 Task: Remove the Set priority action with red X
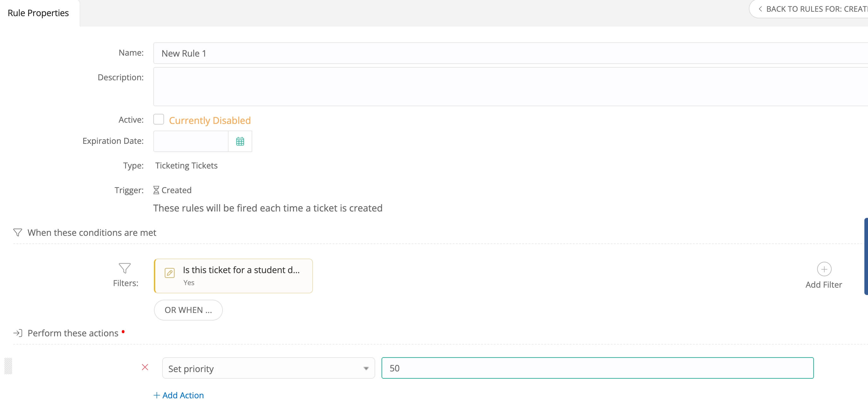(145, 367)
